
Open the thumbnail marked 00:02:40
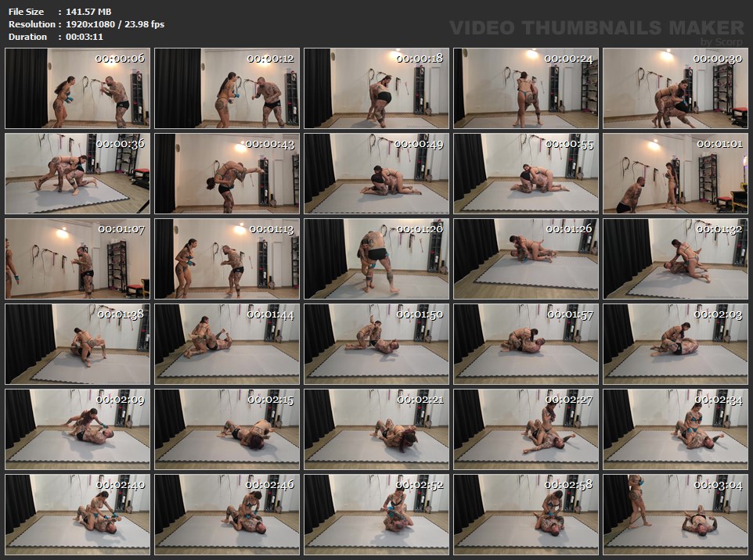(77, 514)
